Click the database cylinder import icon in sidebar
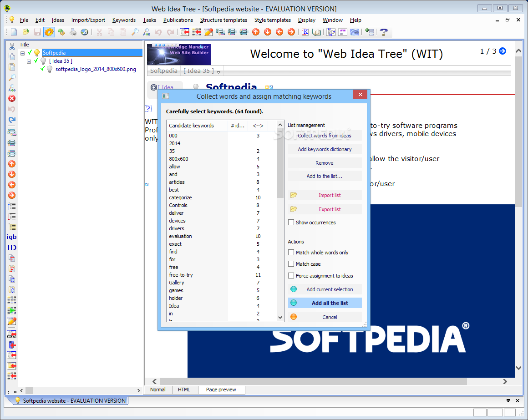 tap(12, 345)
